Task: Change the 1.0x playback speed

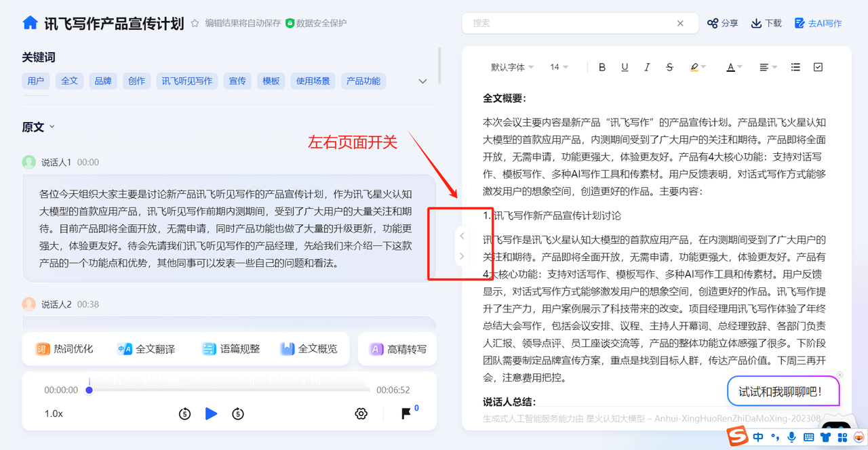Action: (54, 413)
